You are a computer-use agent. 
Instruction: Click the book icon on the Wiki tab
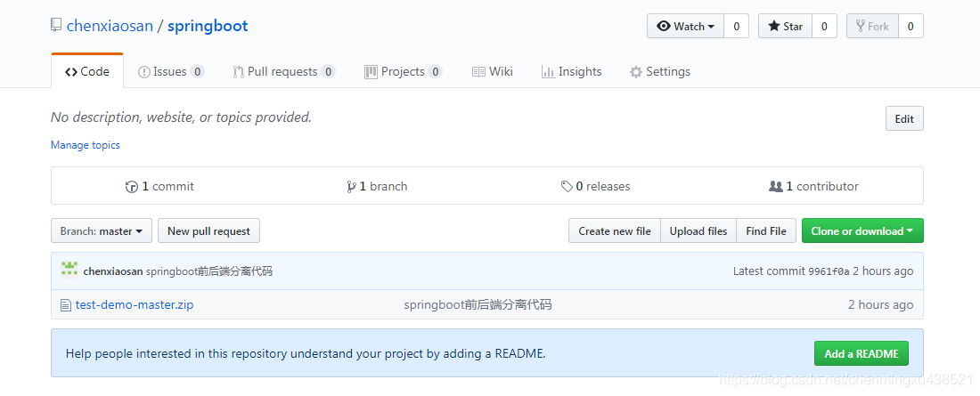pos(478,72)
